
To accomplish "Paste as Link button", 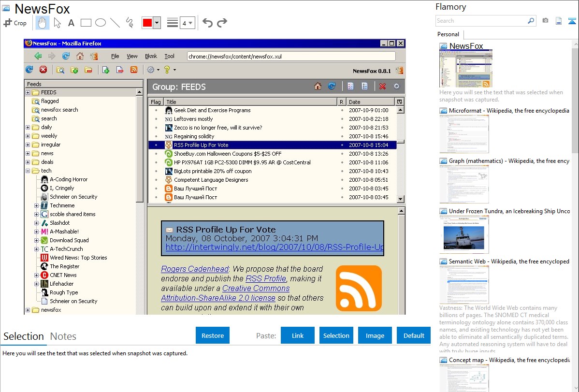I will pos(298,335).
